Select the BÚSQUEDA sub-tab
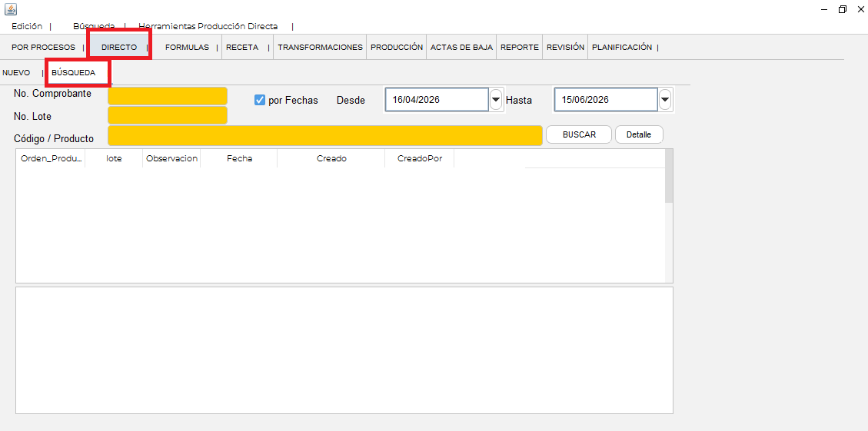The height and width of the screenshot is (431, 868). coord(73,73)
